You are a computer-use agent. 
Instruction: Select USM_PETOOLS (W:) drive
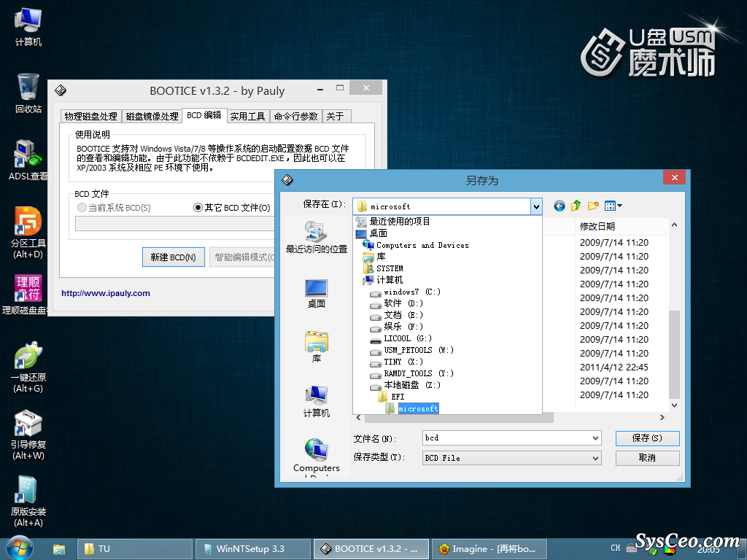coord(412,351)
